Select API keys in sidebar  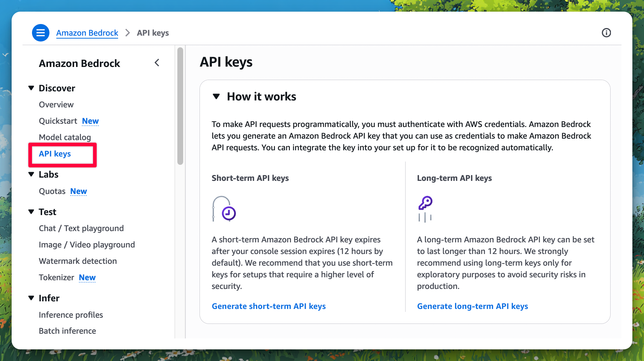(55, 154)
